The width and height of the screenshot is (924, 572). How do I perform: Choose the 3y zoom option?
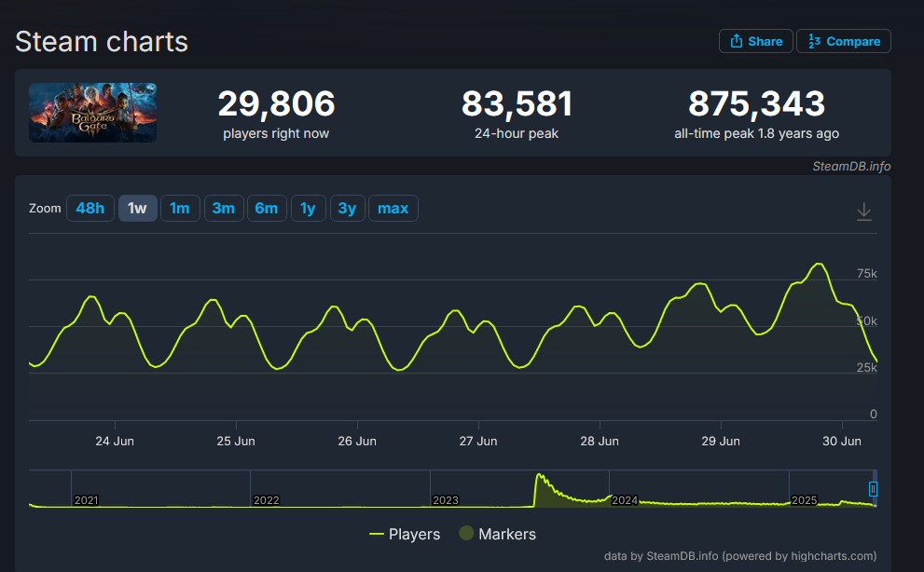pos(347,208)
